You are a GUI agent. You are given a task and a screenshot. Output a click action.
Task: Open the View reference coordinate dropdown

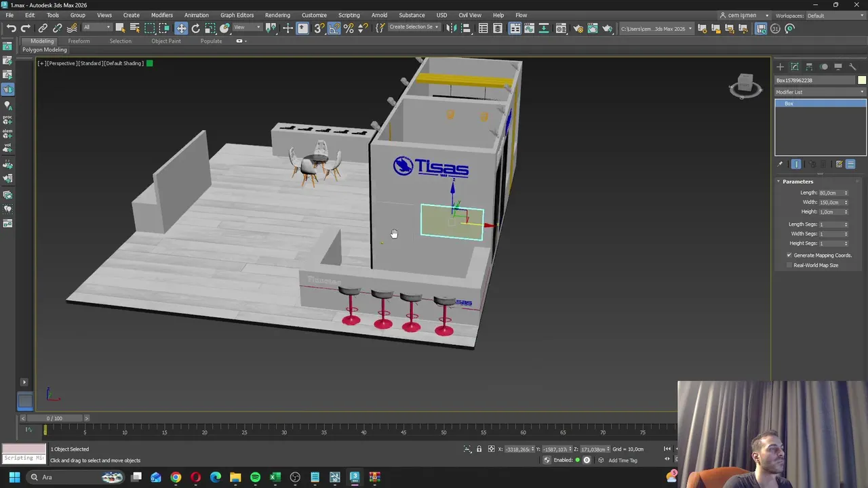coord(248,28)
